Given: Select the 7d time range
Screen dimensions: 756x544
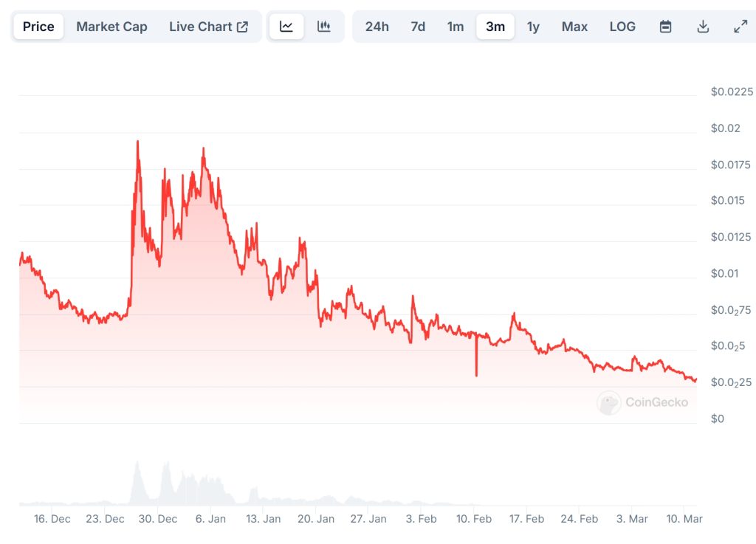Looking at the screenshot, I should pos(418,27).
